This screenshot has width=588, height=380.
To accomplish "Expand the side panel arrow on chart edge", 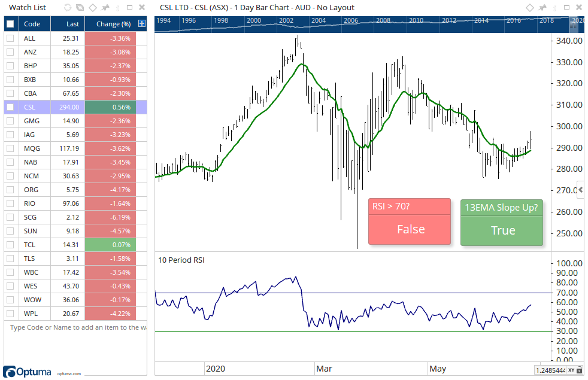I will pos(580,190).
